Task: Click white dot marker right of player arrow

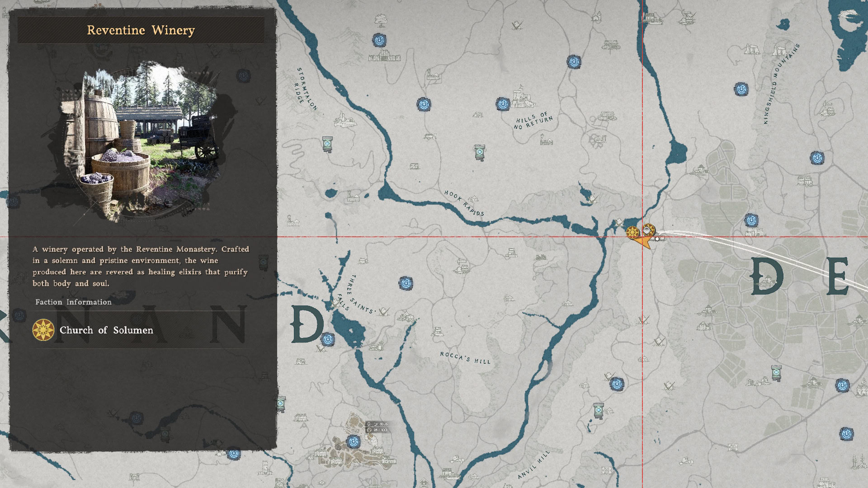Action: point(657,239)
